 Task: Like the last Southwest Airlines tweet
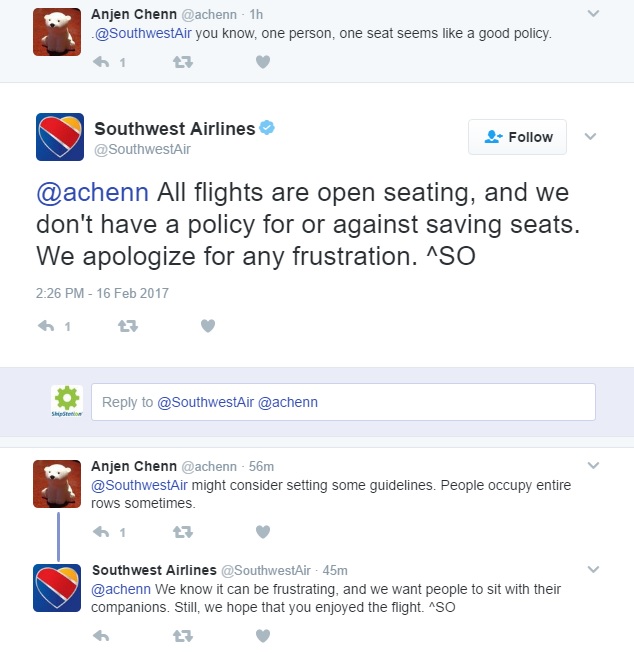coord(263,635)
